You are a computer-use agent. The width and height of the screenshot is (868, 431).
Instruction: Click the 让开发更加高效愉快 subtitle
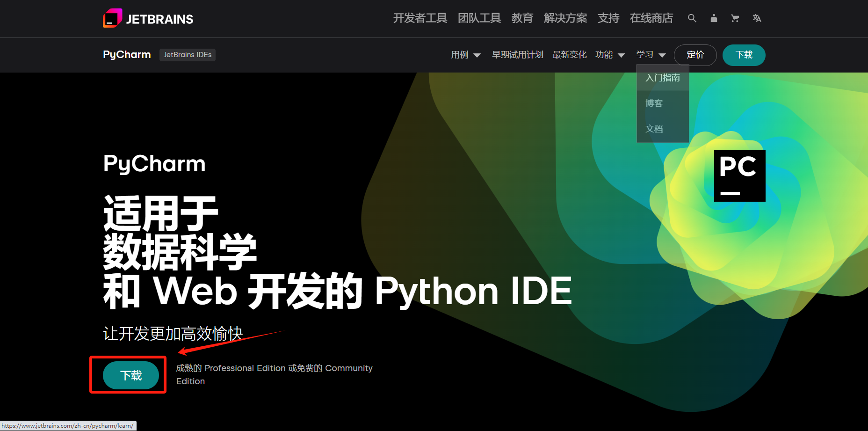pyautogui.click(x=173, y=334)
